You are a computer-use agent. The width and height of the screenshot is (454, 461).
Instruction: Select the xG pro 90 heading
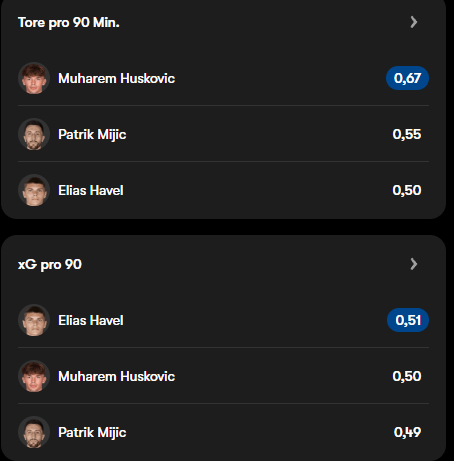(x=50, y=265)
